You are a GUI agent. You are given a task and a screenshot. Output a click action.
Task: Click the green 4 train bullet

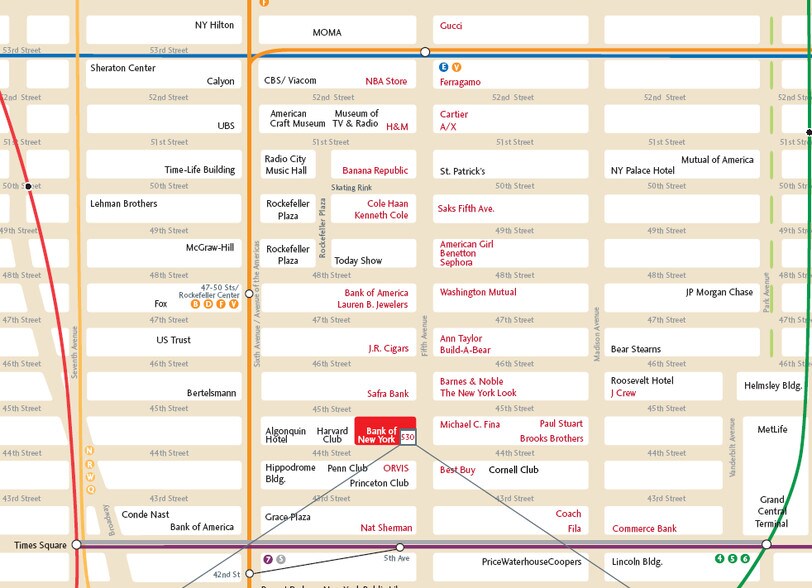click(x=719, y=558)
